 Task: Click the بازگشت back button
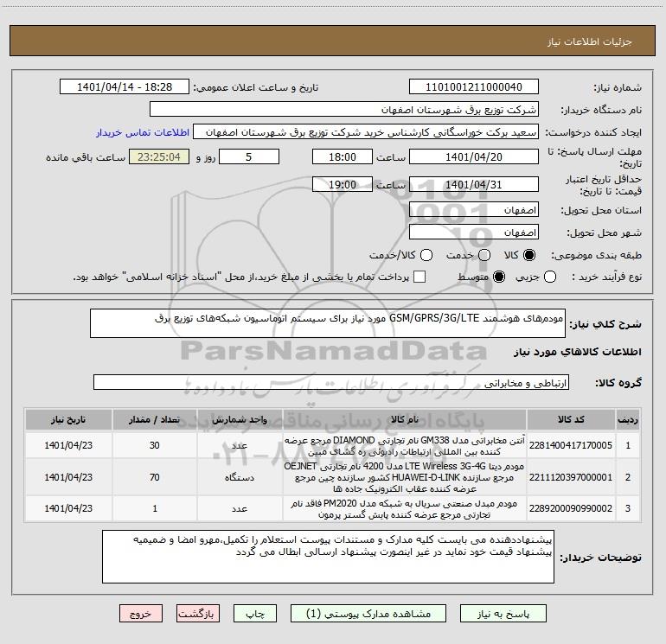[198, 614]
